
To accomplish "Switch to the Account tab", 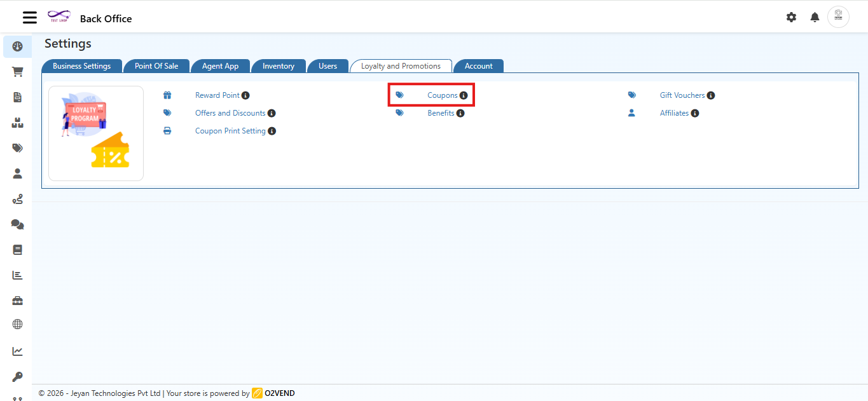I will point(478,65).
